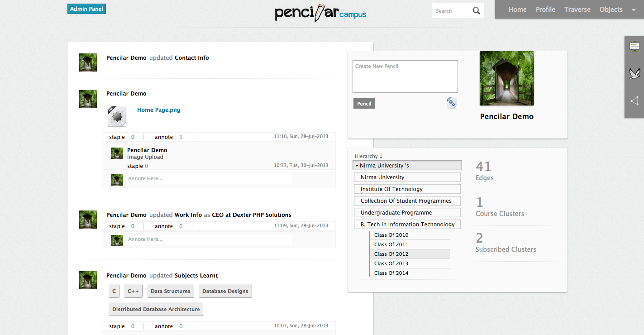Select the Database Designs subject tag
Viewport: 644px width, 335px height.
pos(225,291)
